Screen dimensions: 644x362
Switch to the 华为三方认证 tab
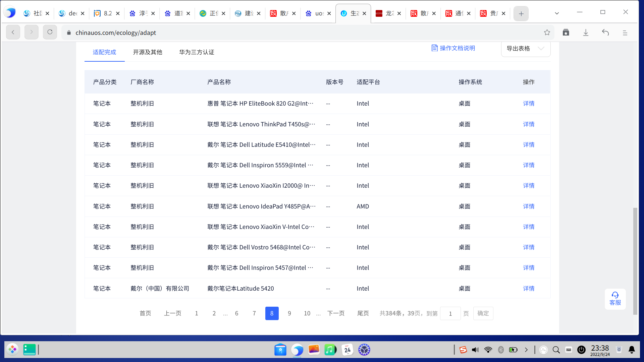(197, 52)
